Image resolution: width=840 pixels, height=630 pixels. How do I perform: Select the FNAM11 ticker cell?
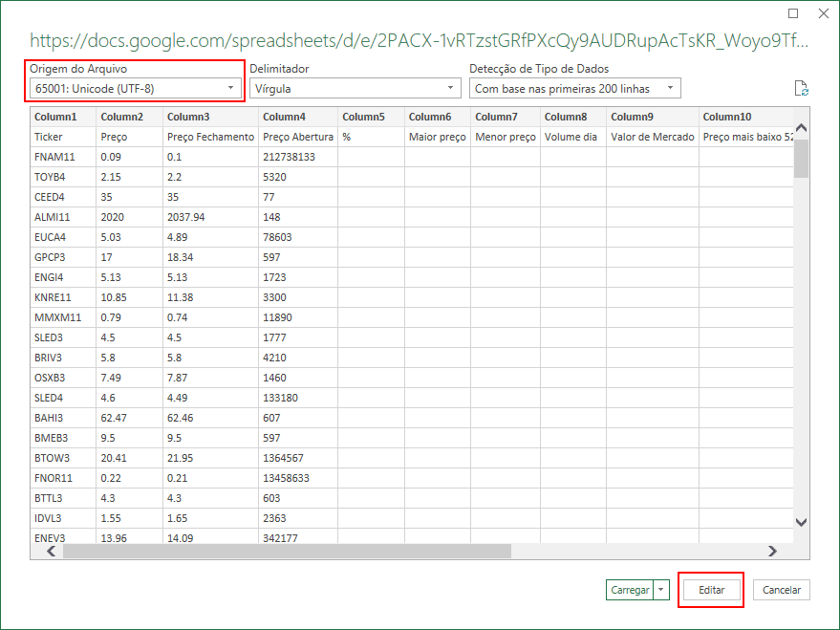click(x=62, y=157)
